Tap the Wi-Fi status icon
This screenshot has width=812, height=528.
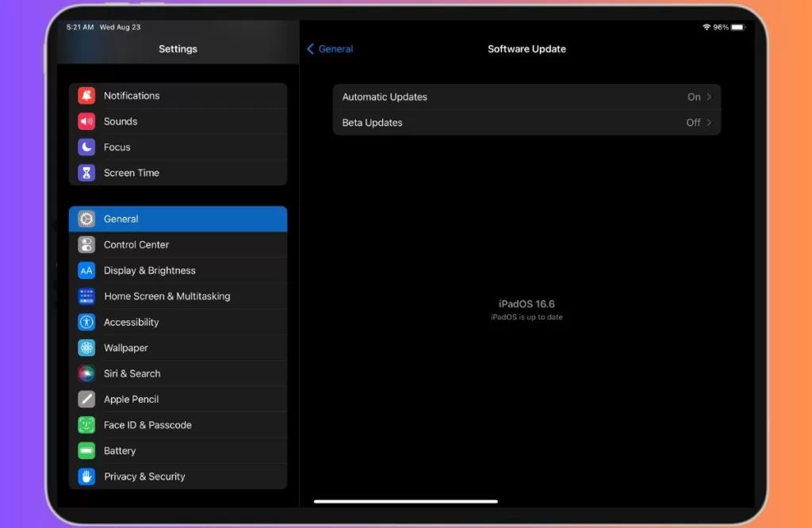(707, 27)
